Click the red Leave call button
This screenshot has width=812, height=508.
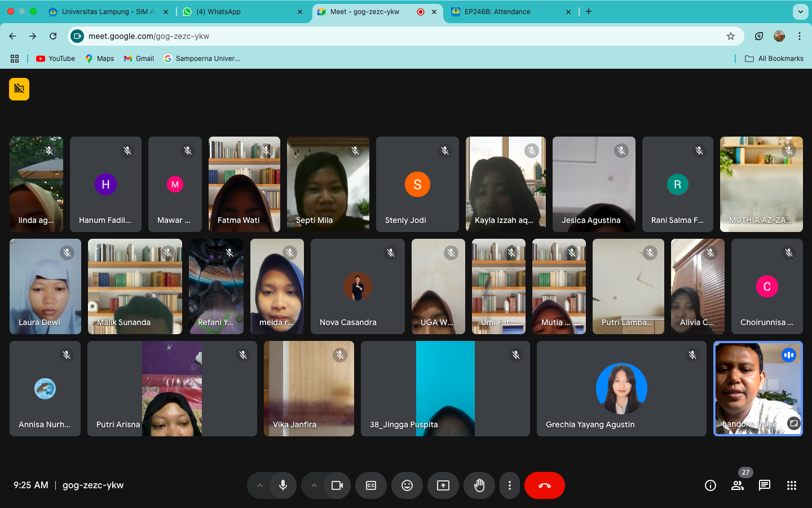click(544, 485)
